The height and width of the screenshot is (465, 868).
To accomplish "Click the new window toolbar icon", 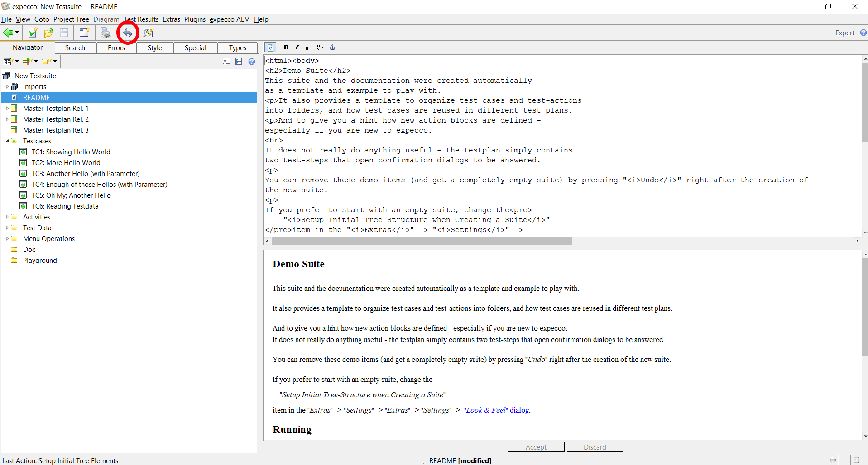I will [x=84, y=33].
